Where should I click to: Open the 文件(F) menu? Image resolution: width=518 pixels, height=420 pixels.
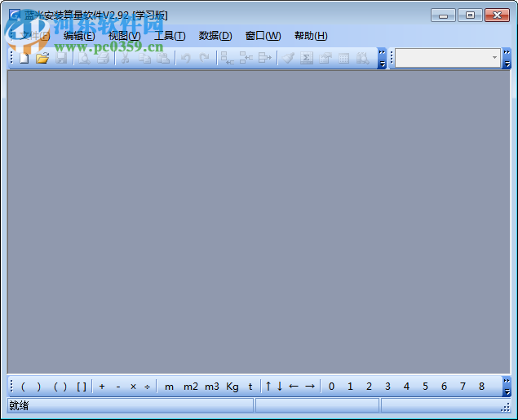34,36
